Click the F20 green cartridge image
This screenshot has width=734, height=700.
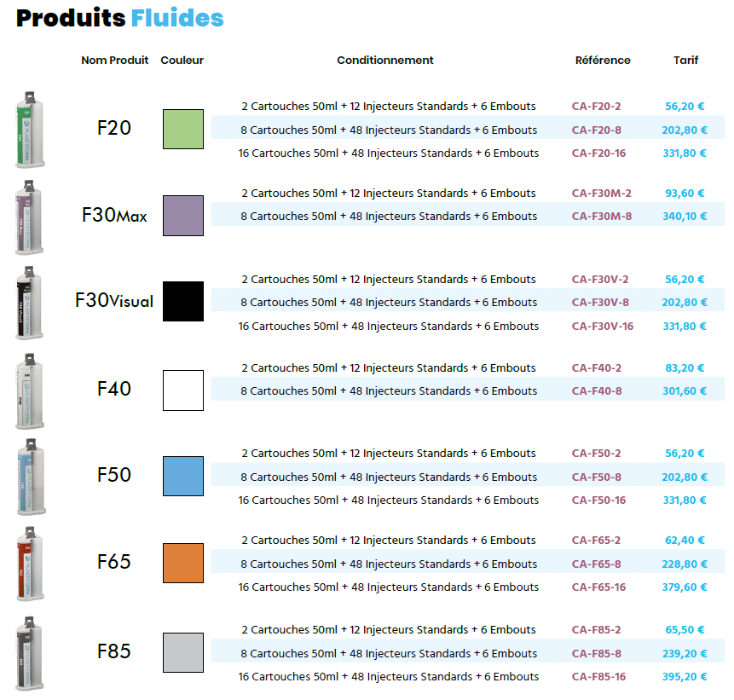[x=31, y=130]
